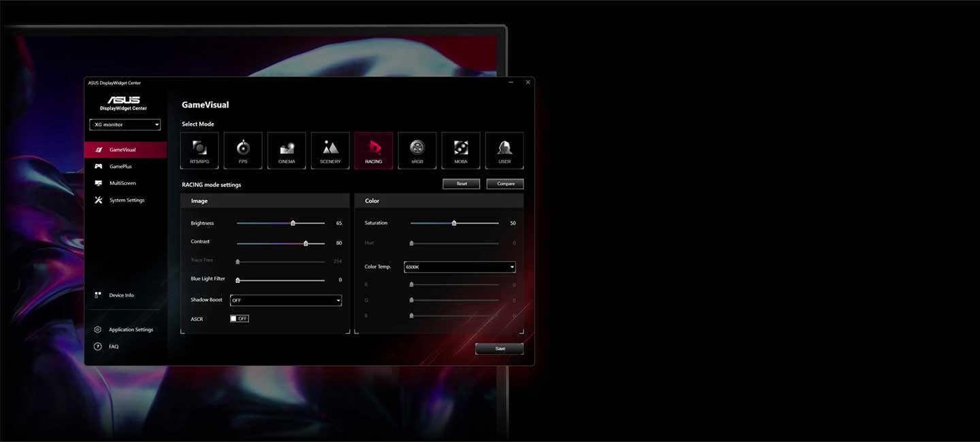Click the Compare button
The image size is (980, 442).
(504, 184)
